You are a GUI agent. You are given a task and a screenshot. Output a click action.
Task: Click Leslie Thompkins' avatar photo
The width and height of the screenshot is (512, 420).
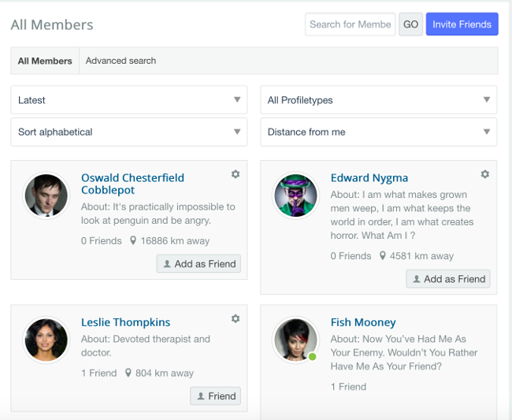coord(46,340)
